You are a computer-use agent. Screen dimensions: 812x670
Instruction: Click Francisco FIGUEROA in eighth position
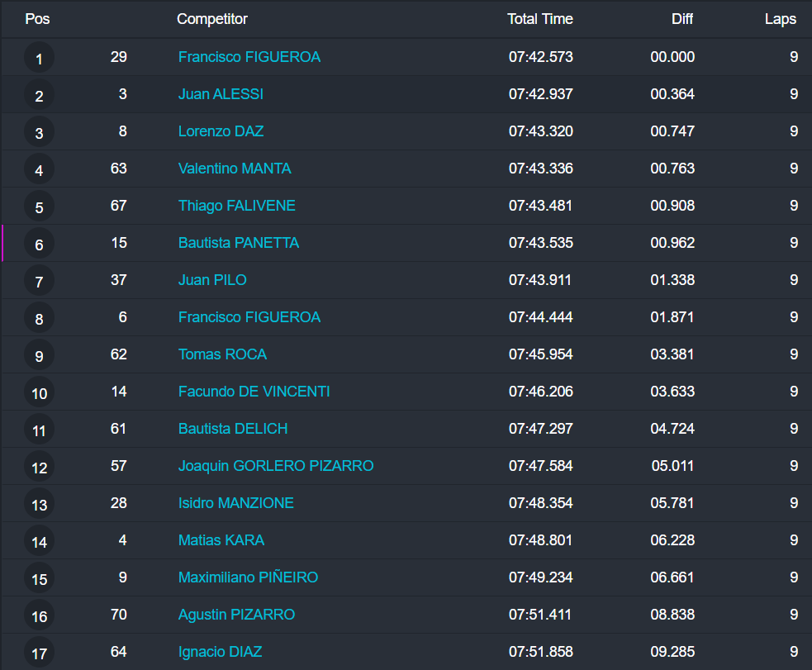click(249, 317)
